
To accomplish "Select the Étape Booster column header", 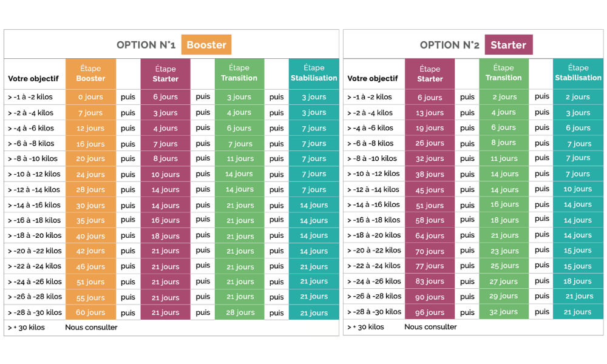I will pyautogui.click(x=90, y=73).
